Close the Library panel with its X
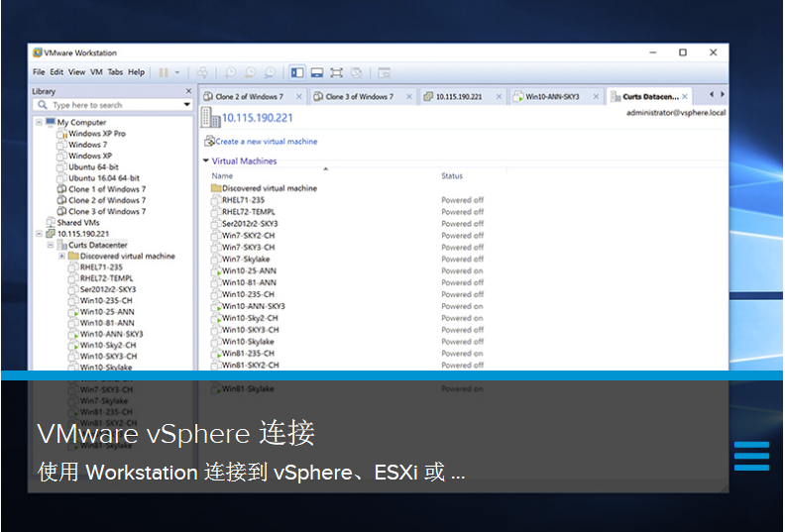785x532 pixels. (188, 91)
